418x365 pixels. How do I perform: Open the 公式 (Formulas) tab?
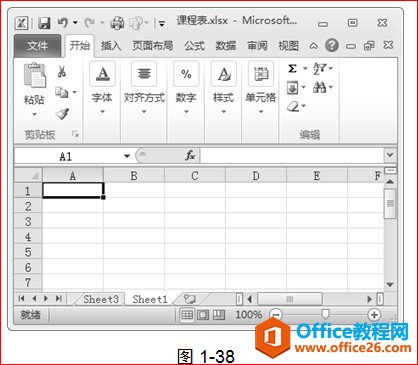tap(194, 46)
